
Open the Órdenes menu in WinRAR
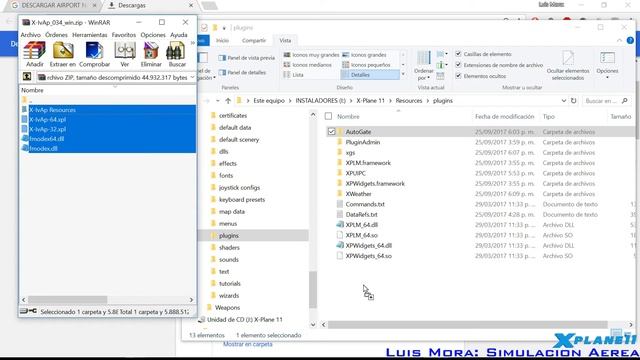[56, 35]
